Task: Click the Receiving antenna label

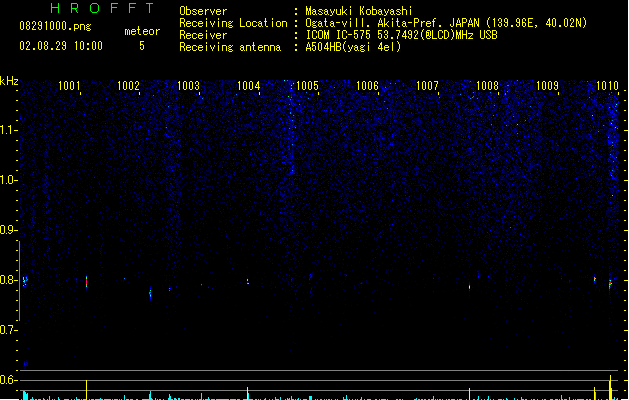Action: [x=230, y=47]
